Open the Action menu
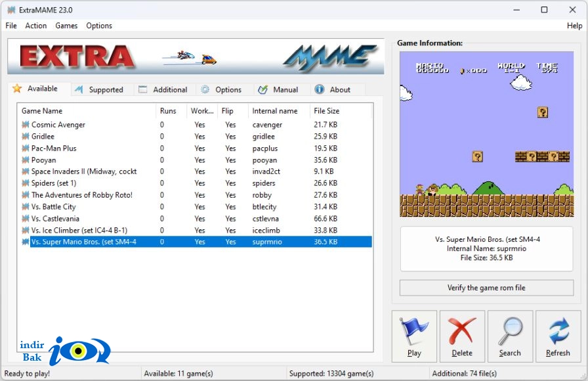Screen dimensions: 588x381 [x=36, y=26]
